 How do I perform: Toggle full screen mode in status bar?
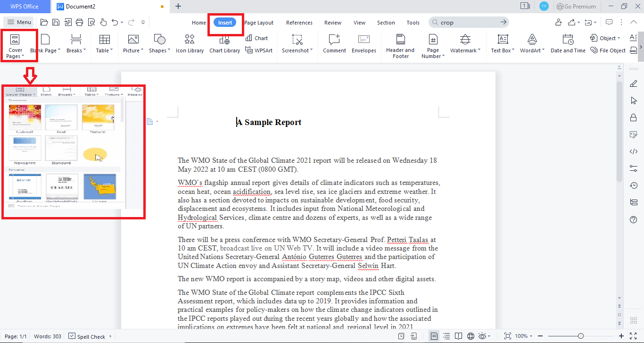point(633,336)
